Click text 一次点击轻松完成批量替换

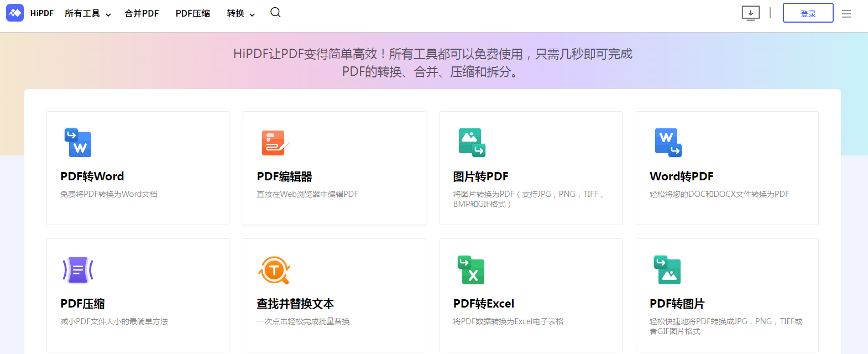click(303, 321)
